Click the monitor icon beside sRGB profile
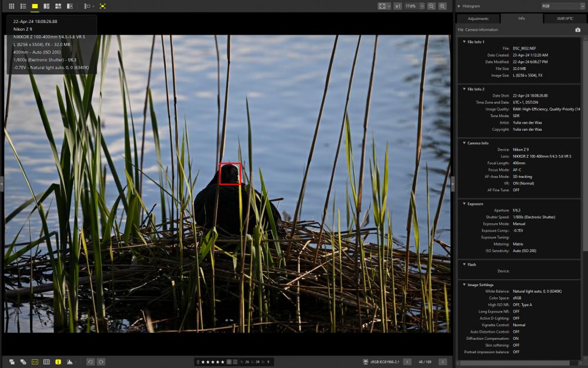The image size is (588, 368). click(366, 362)
